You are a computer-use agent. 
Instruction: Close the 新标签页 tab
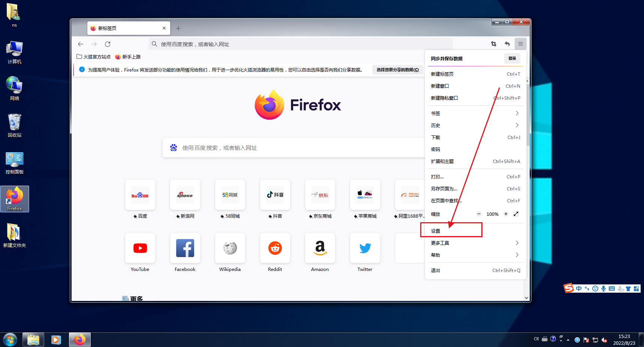(164, 28)
